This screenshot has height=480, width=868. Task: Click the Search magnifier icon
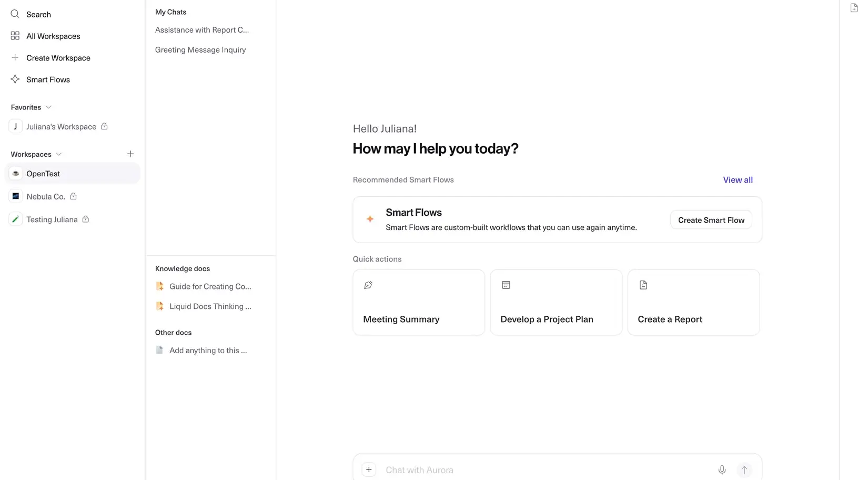(x=15, y=14)
